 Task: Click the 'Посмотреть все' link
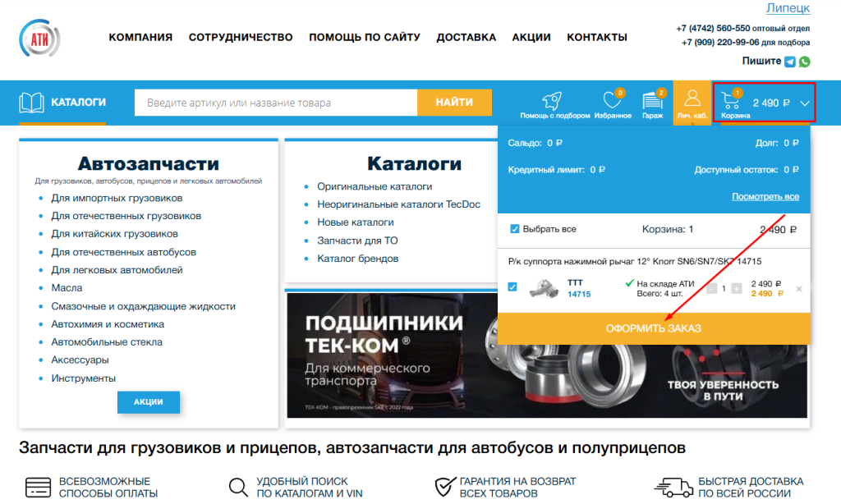(765, 197)
